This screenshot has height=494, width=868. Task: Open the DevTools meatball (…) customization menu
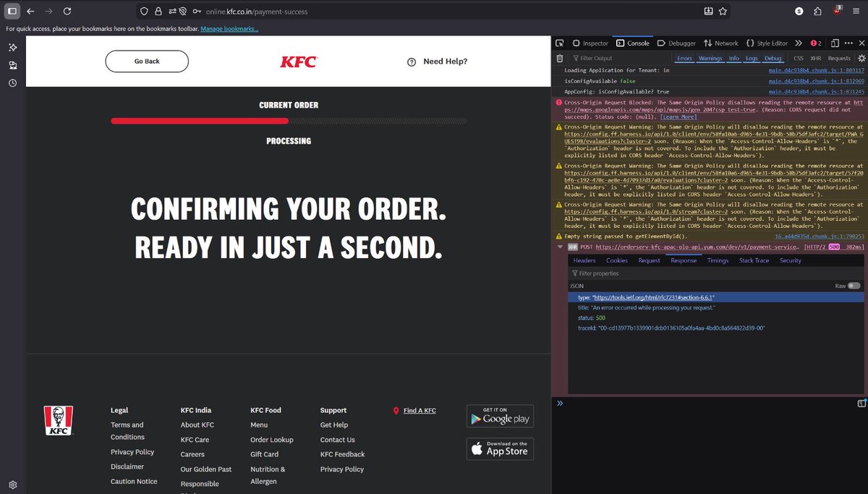click(x=848, y=43)
